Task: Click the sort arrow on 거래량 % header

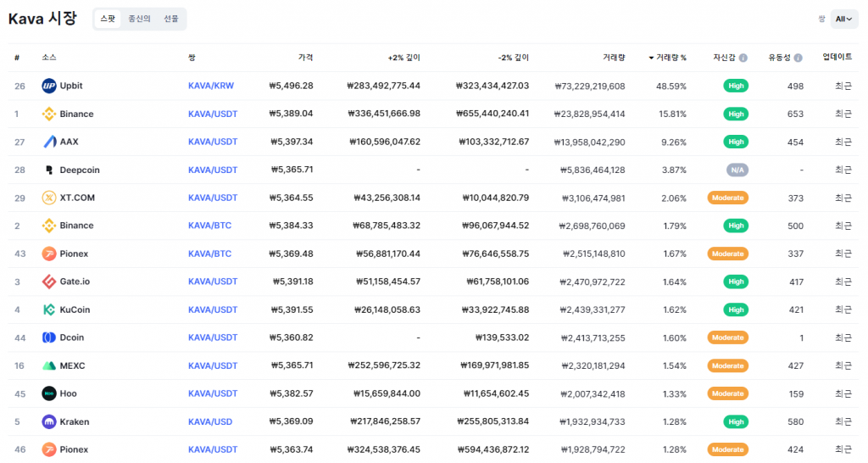Action: click(x=651, y=58)
